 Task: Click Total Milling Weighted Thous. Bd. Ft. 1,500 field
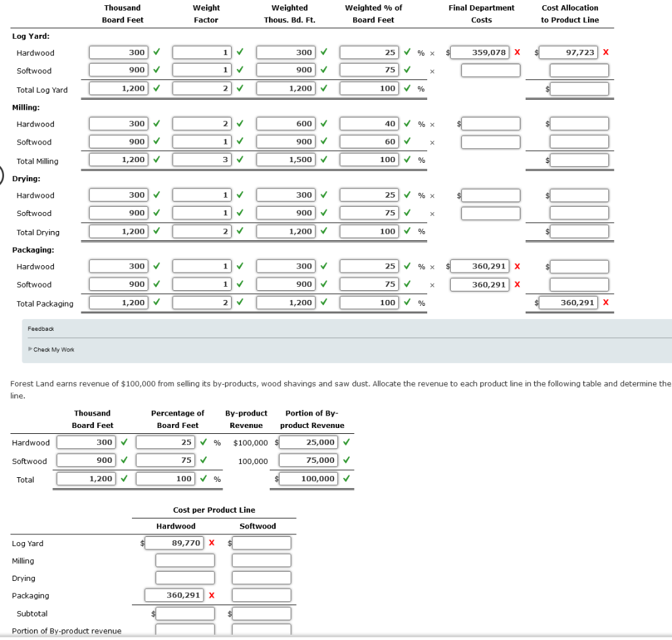pos(286,160)
